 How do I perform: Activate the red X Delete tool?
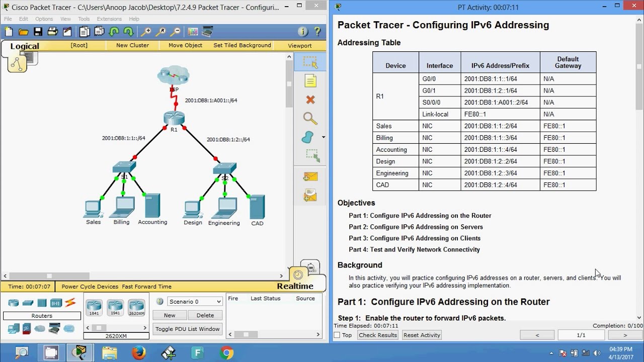(x=310, y=100)
